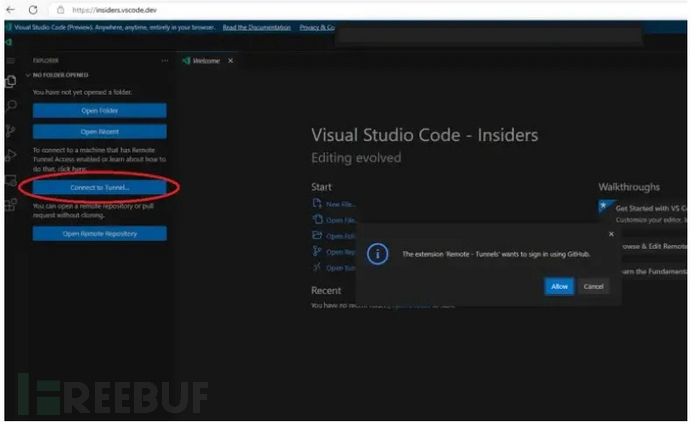Cancel the GitHub sign-in prompt
The image size is (690, 422).
tap(593, 286)
